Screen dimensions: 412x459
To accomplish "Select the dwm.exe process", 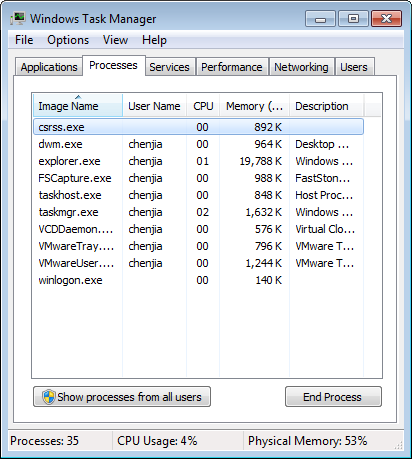I will pyautogui.click(x=198, y=144).
